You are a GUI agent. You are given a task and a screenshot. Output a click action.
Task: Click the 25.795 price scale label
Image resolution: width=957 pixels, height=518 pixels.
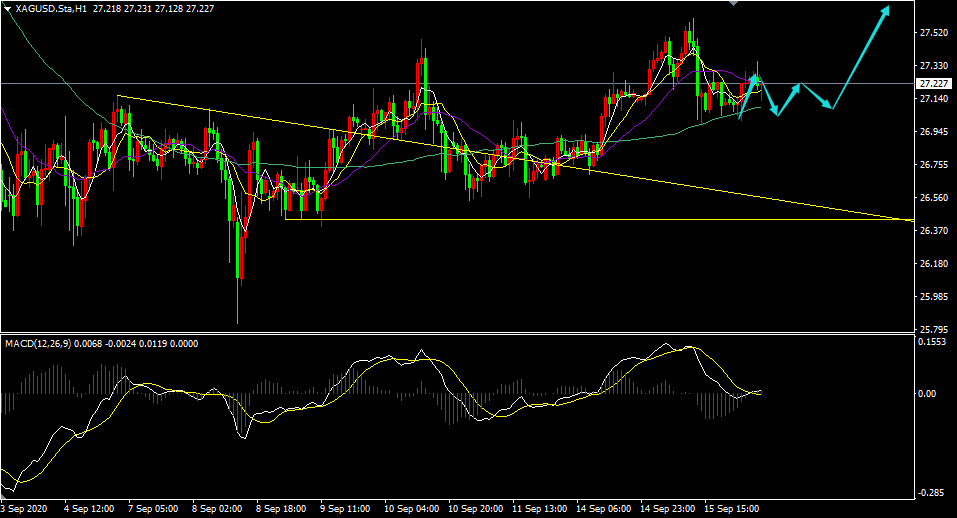(933, 329)
